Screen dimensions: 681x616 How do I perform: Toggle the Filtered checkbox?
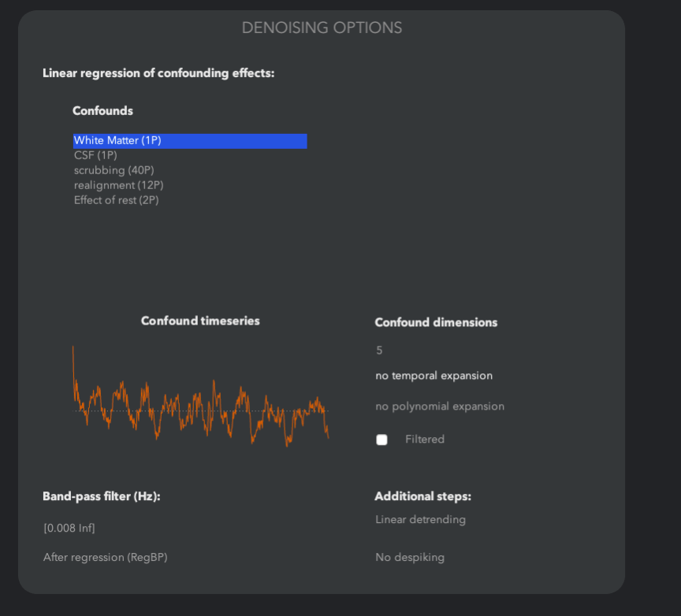(382, 440)
